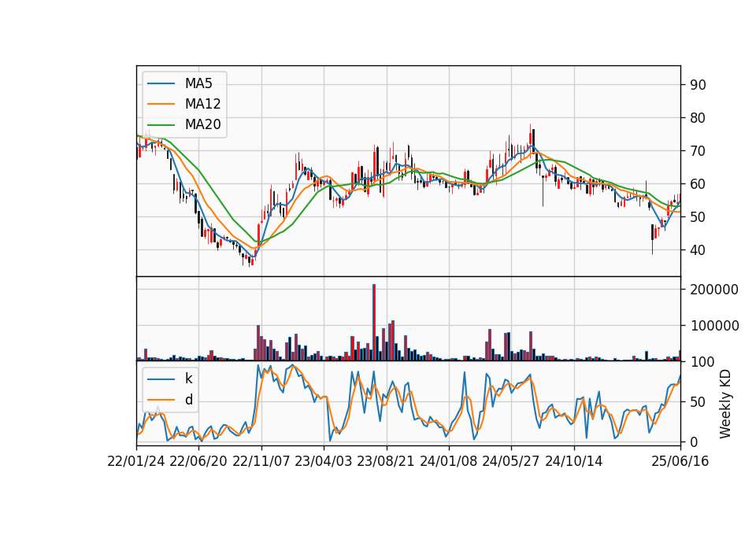The width and height of the screenshot is (756, 543).
Task: Click the 25/06/16 date tick label
Action: (x=680, y=461)
